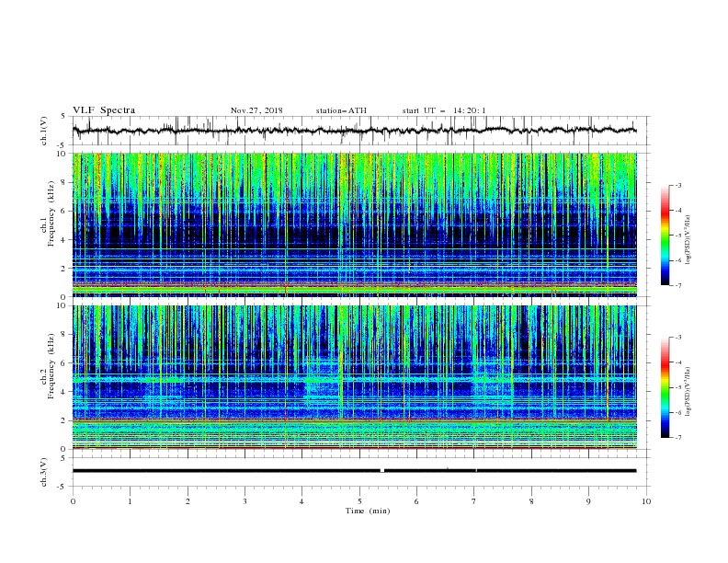Click the "-5" tick on ch.3(V) axis
This screenshot has width=728, height=563.
coord(63,487)
